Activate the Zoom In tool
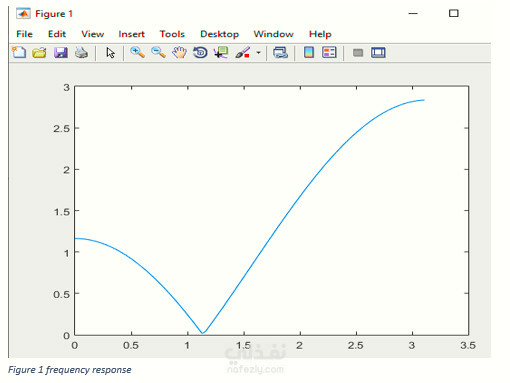This screenshot has width=510, height=383. 137,52
